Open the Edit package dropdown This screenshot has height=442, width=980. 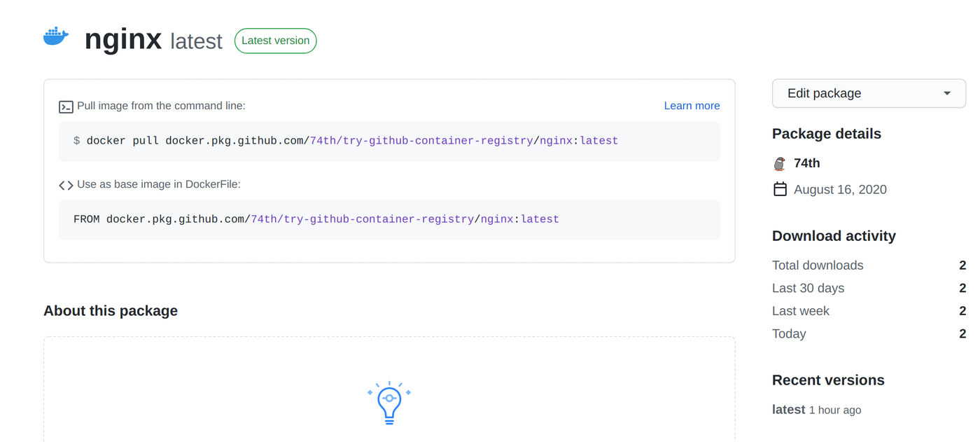pyautogui.click(x=868, y=93)
